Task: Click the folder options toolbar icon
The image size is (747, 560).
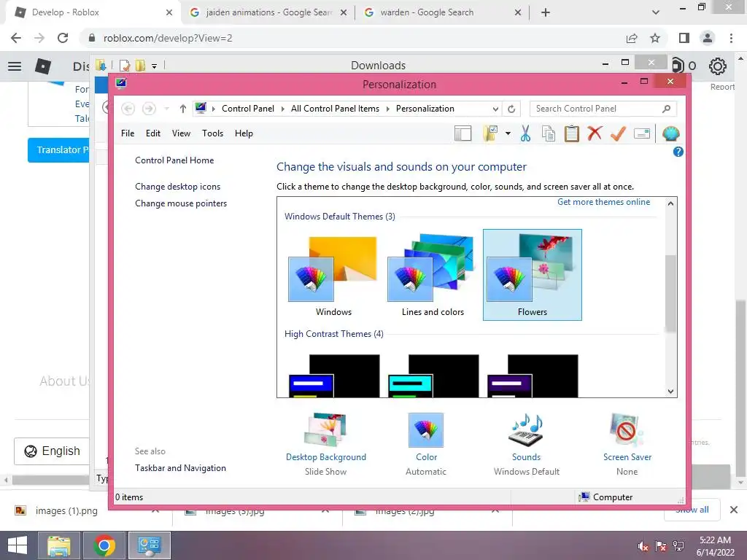Action: click(490, 134)
